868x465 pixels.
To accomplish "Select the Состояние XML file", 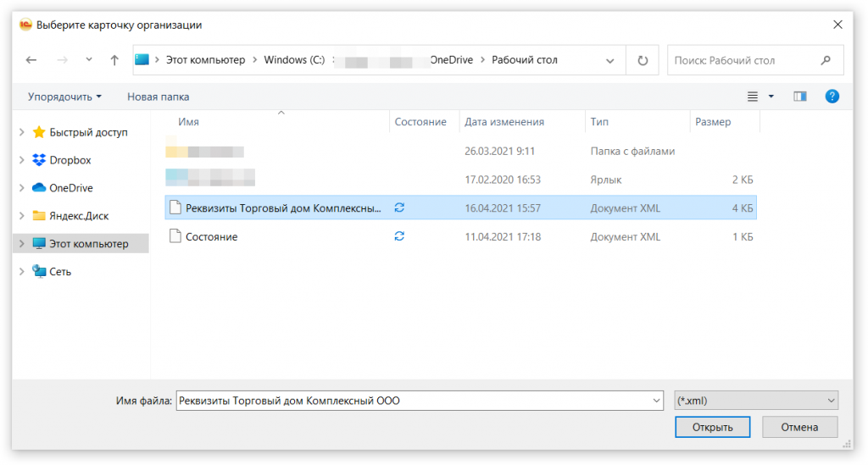I will click(x=211, y=237).
